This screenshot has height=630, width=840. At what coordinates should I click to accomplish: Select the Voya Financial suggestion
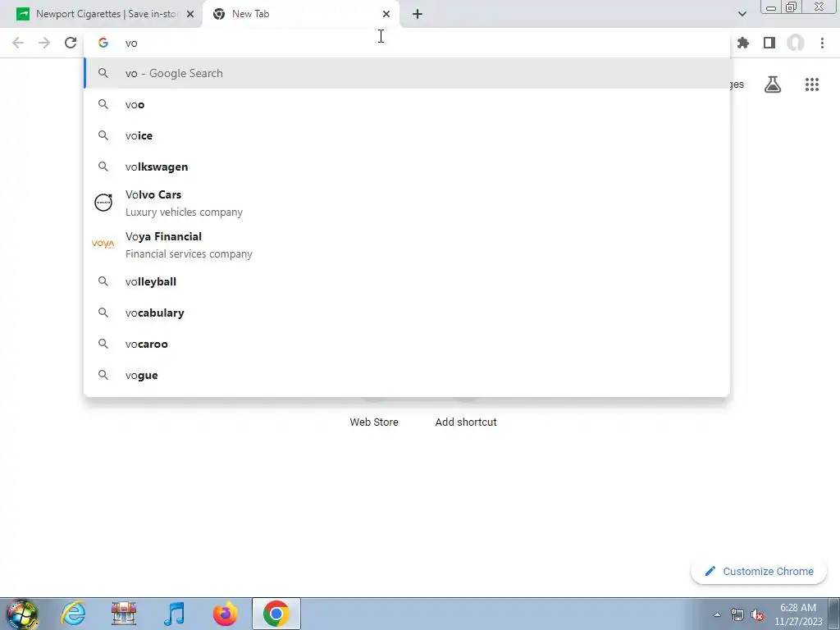tap(407, 244)
